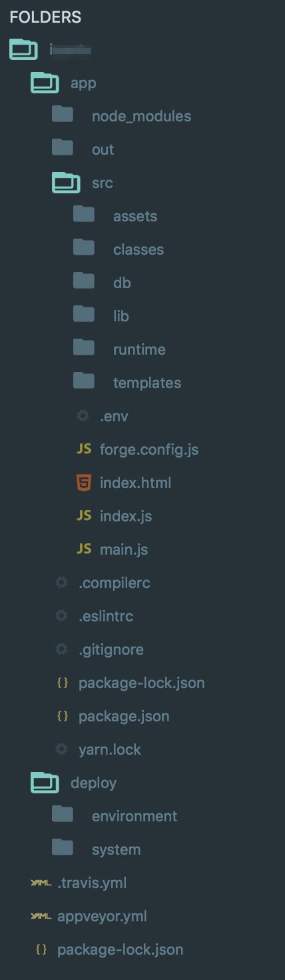Open the .gitignore file

point(111,649)
